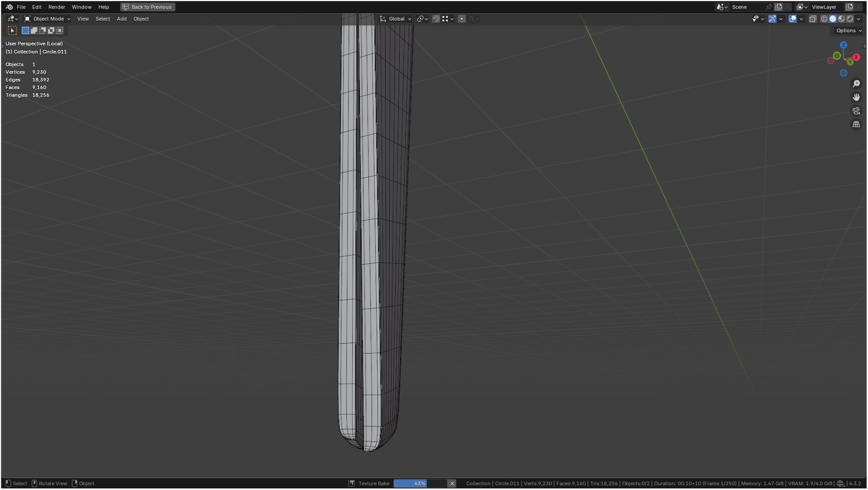This screenshot has height=490, width=868.
Task: Pin the Scene with pushpin icon
Action: pyautogui.click(x=769, y=7)
